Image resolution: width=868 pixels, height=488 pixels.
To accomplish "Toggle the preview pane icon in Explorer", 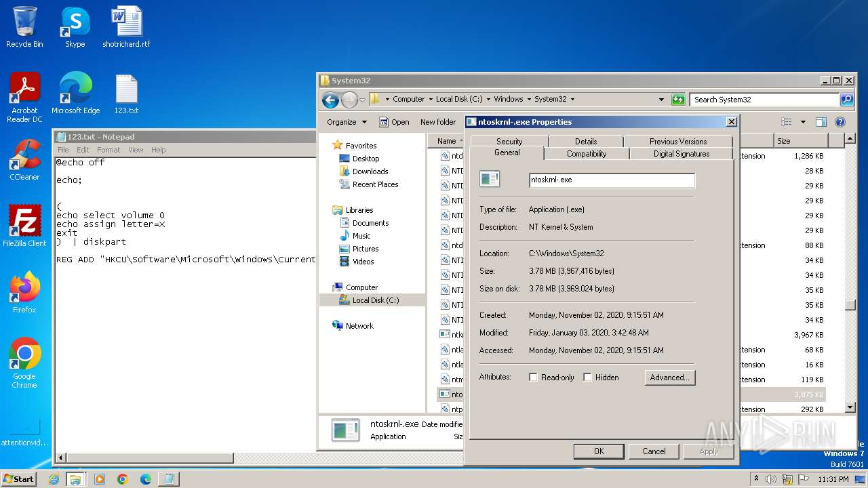I will (821, 122).
